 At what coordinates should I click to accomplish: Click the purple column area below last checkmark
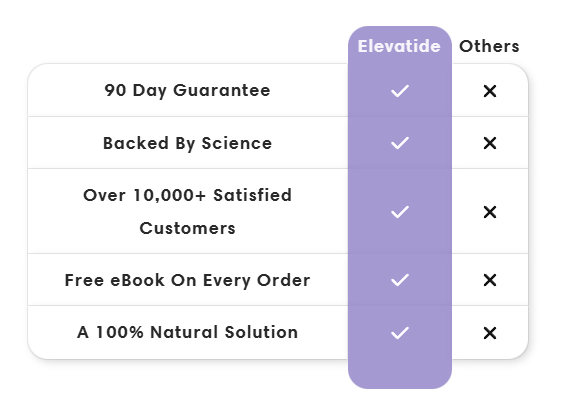tap(400, 366)
